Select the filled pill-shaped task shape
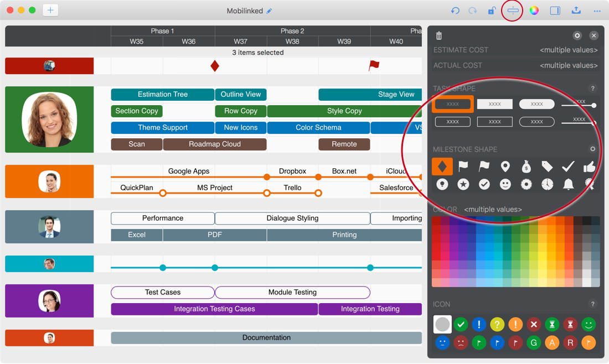 pyautogui.click(x=536, y=104)
